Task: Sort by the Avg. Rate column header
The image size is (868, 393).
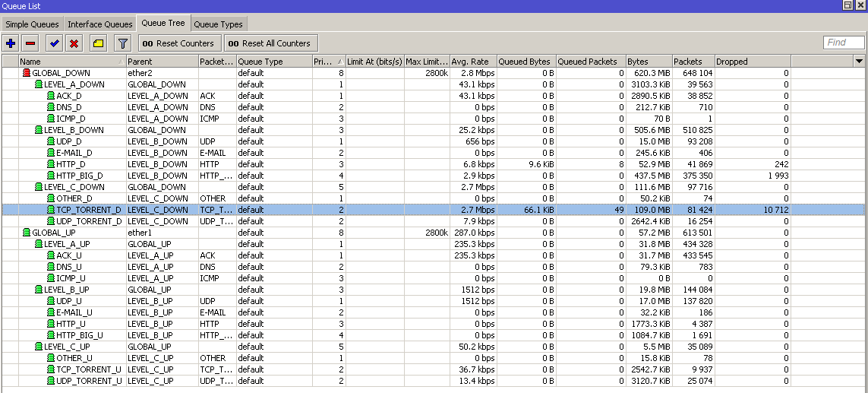Action: pyautogui.click(x=473, y=62)
